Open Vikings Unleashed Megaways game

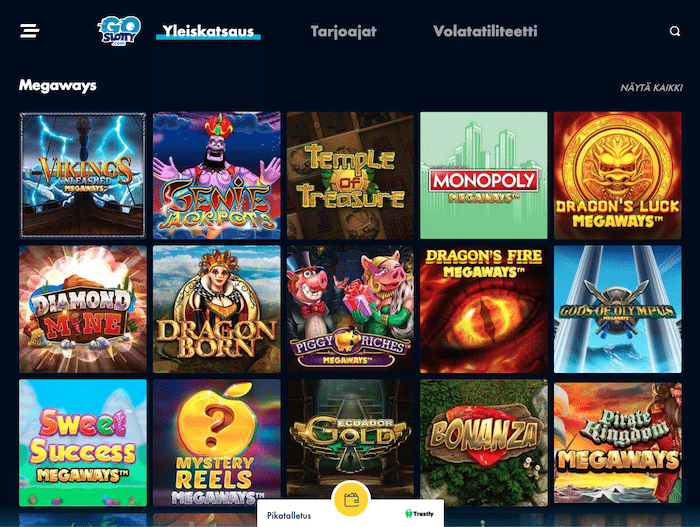coord(83,175)
